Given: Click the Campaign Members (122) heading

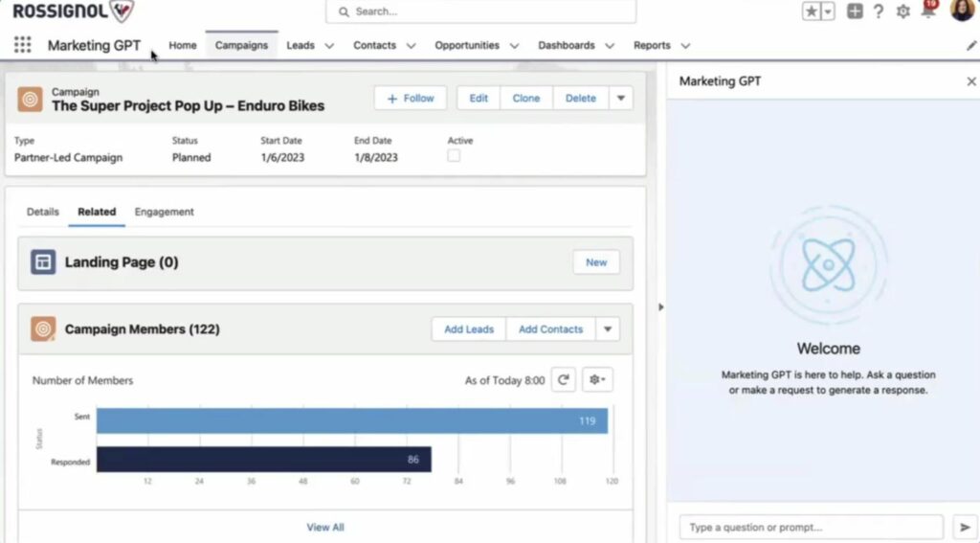Looking at the screenshot, I should (142, 329).
